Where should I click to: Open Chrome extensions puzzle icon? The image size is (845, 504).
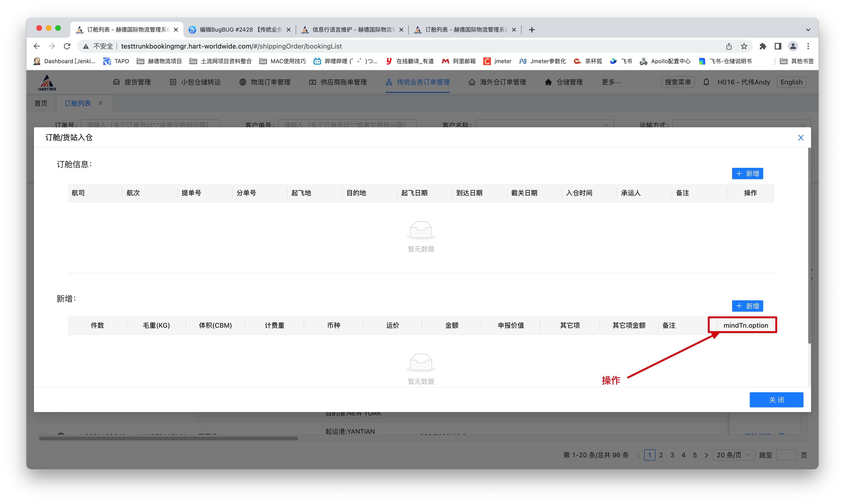tap(763, 46)
